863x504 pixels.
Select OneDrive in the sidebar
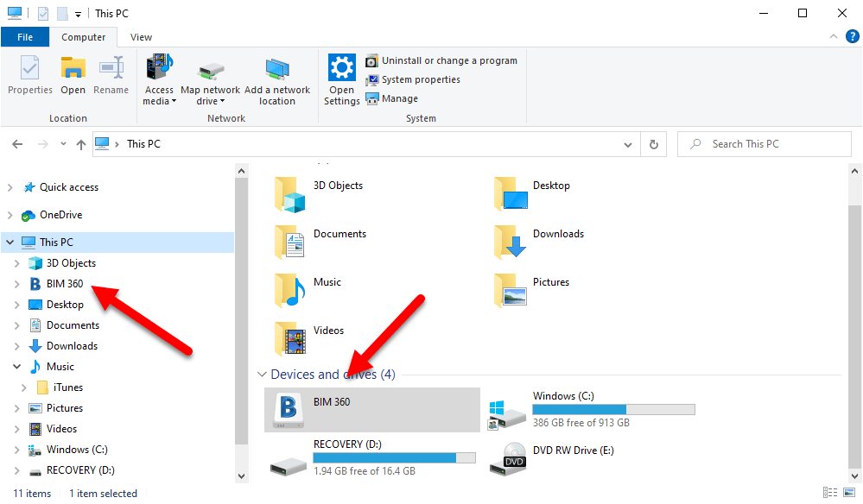[x=60, y=215]
